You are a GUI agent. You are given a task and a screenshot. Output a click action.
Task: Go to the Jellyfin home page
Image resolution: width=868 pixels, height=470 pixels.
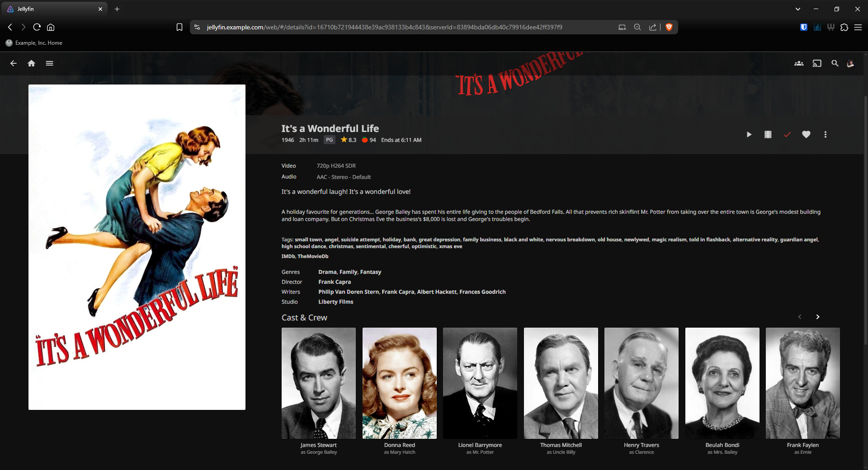click(x=31, y=63)
